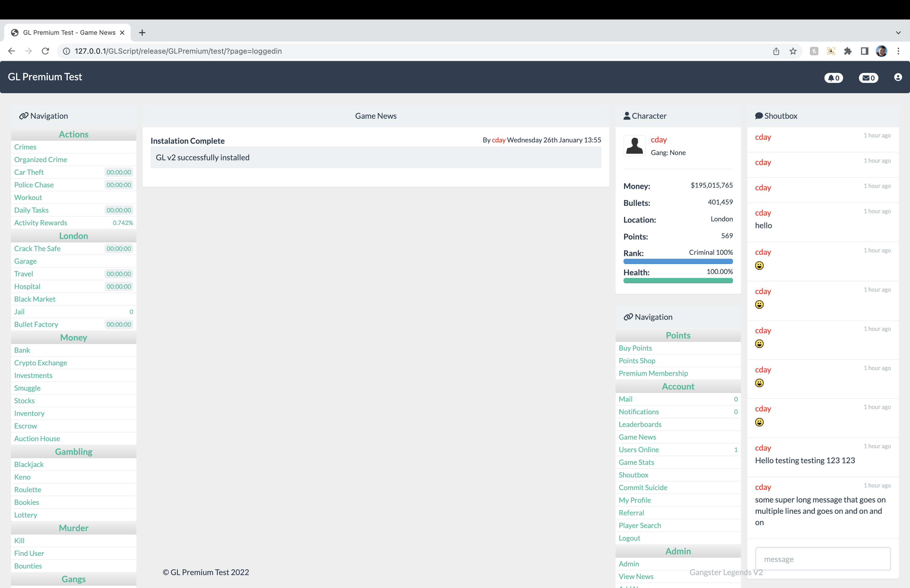The height and width of the screenshot is (588, 910).
Task: Open the mail envelope icon badge
Action: tap(868, 78)
